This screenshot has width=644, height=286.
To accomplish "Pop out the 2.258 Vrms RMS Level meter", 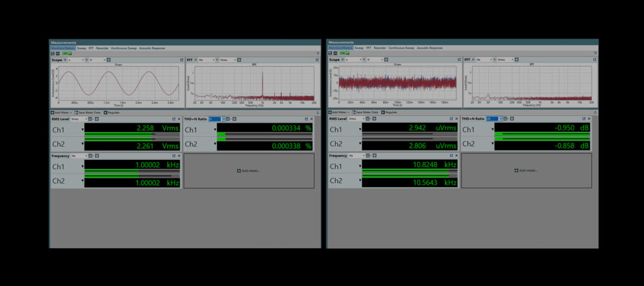I will point(174,119).
